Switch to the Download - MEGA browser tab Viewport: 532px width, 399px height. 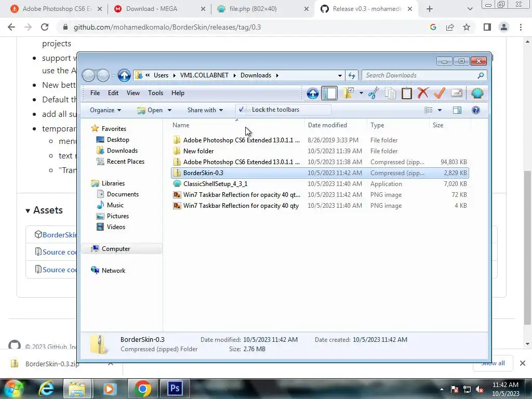(x=159, y=9)
